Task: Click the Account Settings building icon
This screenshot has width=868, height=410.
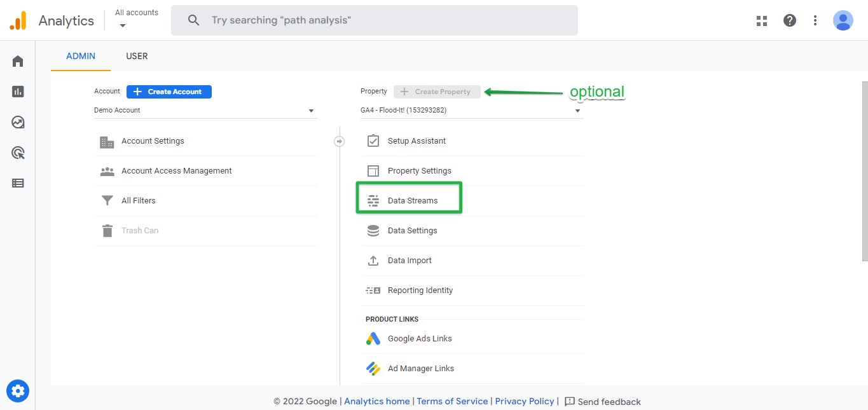Action: pos(107,141)
